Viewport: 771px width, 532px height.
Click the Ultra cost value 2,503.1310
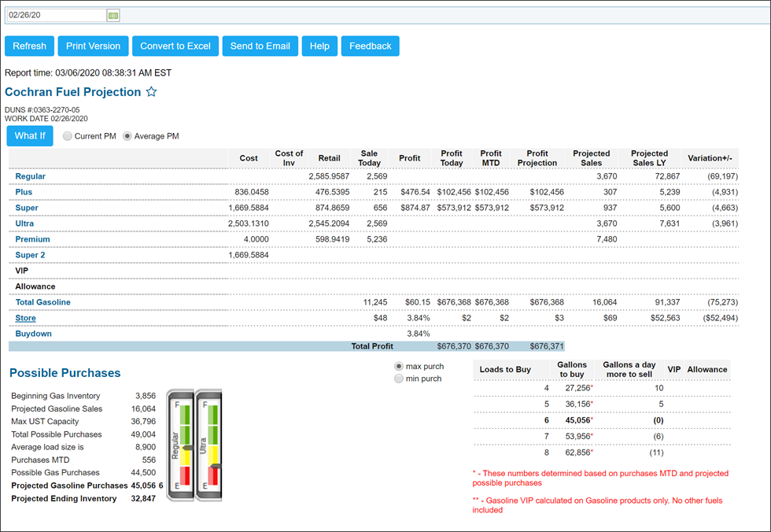click(249, 224)
